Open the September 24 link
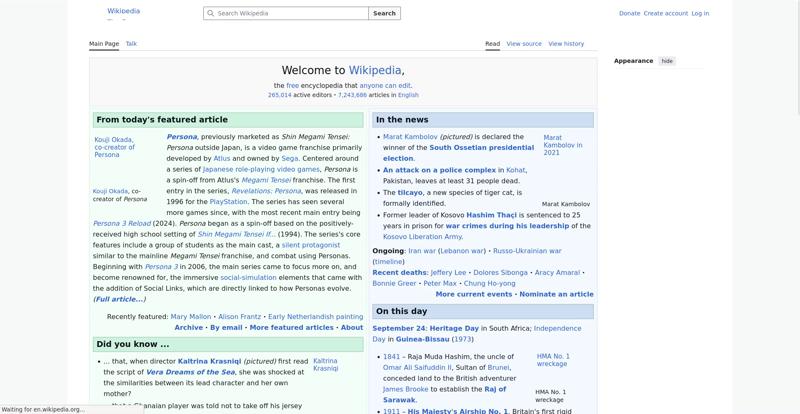Image resolution: width=800 pixels, height=414 pixels. pyautogui.click(x=399, y=329)
